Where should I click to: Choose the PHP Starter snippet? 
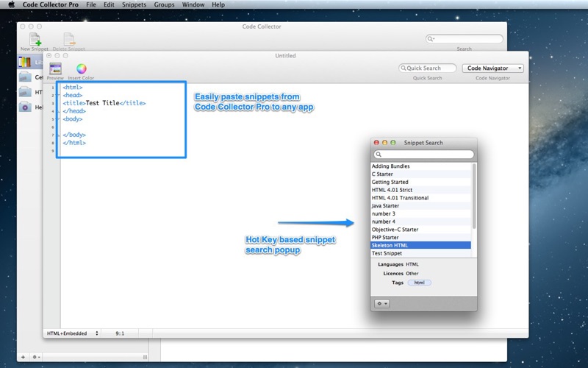421,237
